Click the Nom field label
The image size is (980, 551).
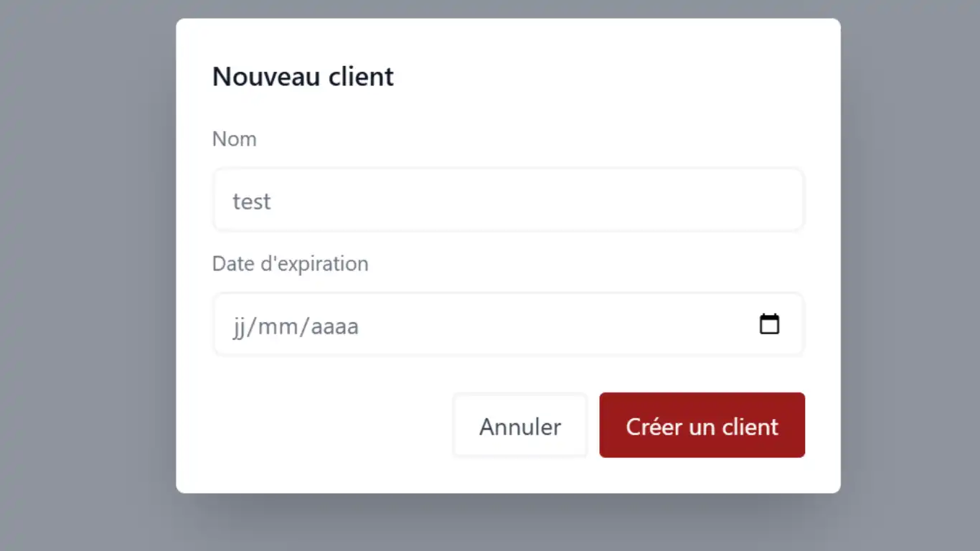[234, 138]
